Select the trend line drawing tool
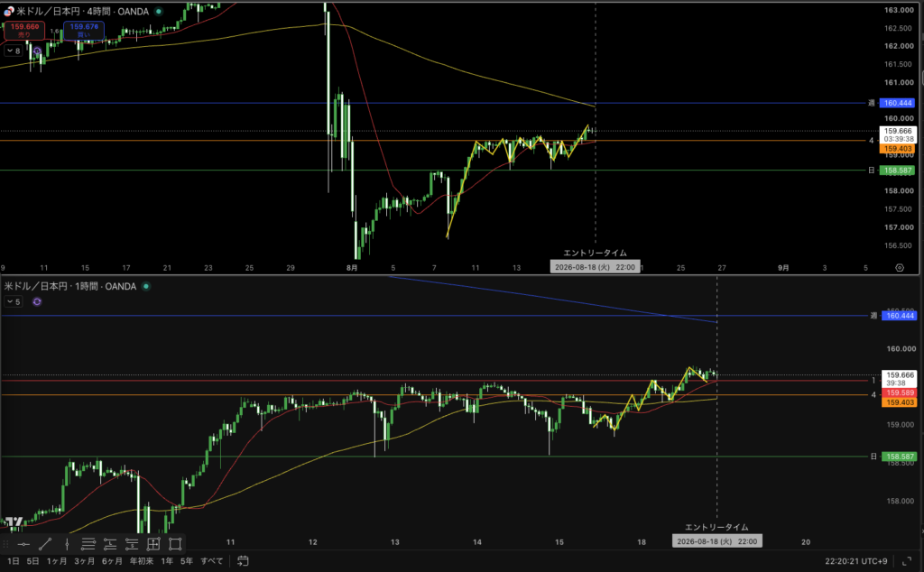The height and width of the screenshot is (572, 924). pos(45,544)
